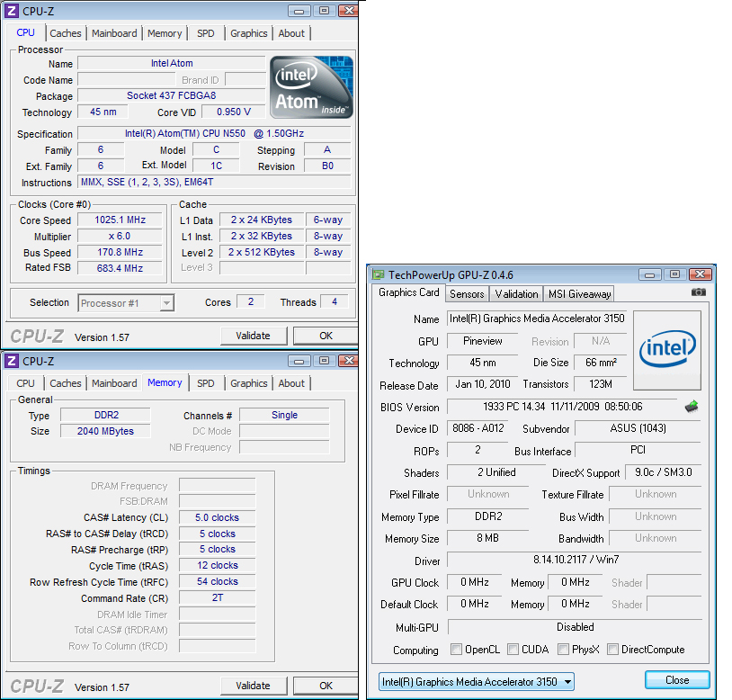This screenshot has width=732, height=700.
Task: Open the SPD tab in CPU-Z
Action: [x=205, y=33]
